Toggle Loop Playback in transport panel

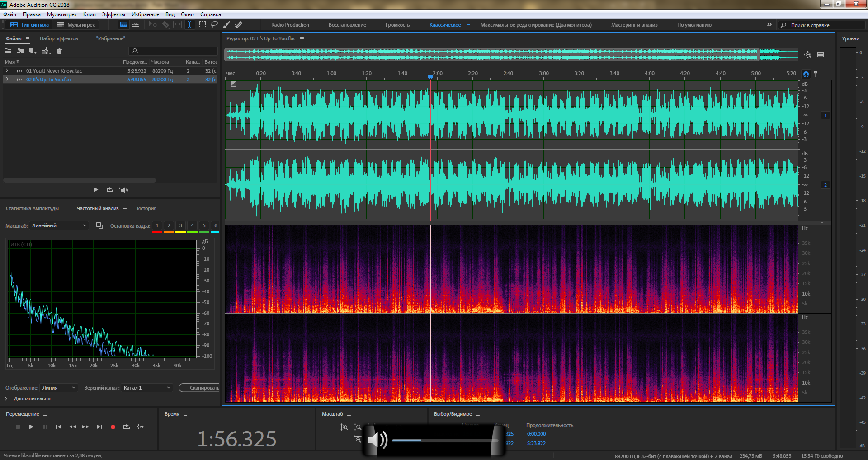pyautogui.click(x=127, y=427)
